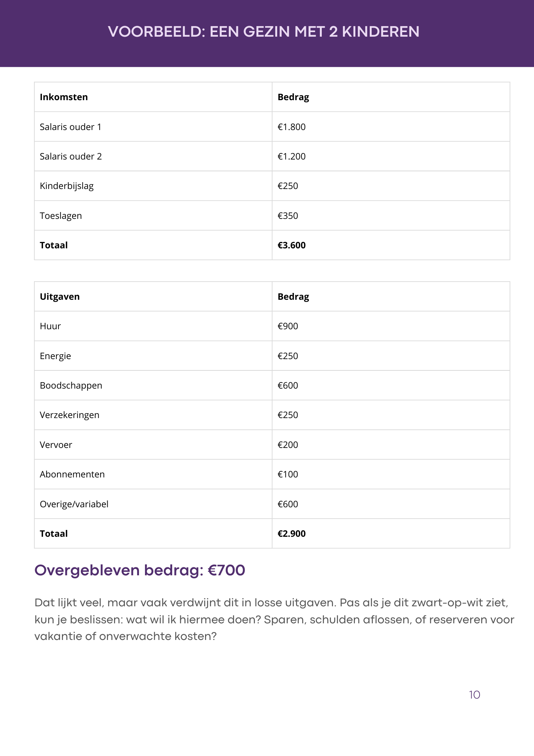Image resolution: width=534 pixels, height=756 pixels.
Task: Select the €2.900 expenses total
Action: coord(292,534)
